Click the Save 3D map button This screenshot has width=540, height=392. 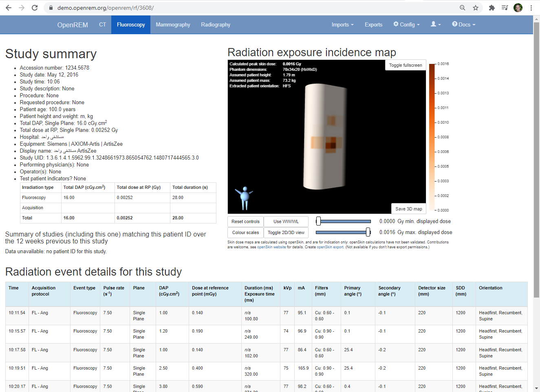click(408, 209)
